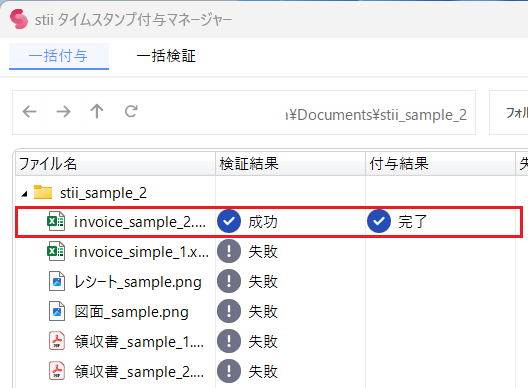Click PDF icon of 領収書_sample_1
This screenshot has height=388, width=528.
point(57,341)
